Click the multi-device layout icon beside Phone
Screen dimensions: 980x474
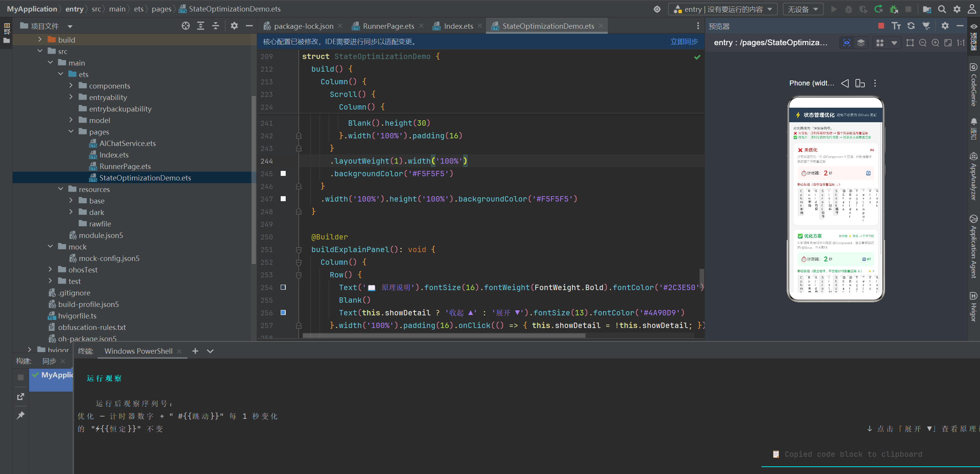coord(860,83)
